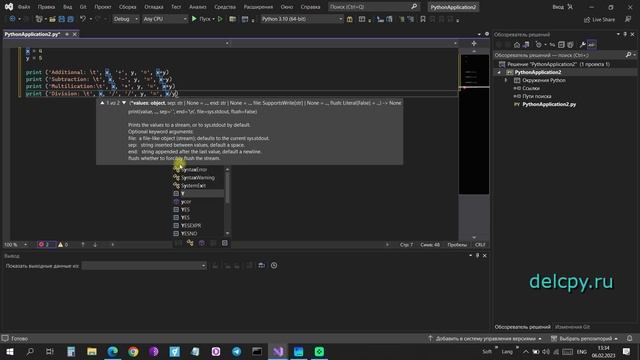Open the Правка menu
This screenshot has height=360, width=640.
(x=46, y=7)
